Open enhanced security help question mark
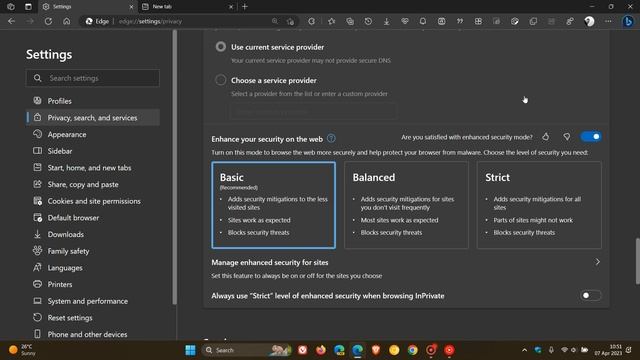640x360 pixels. tap(331, 138)
